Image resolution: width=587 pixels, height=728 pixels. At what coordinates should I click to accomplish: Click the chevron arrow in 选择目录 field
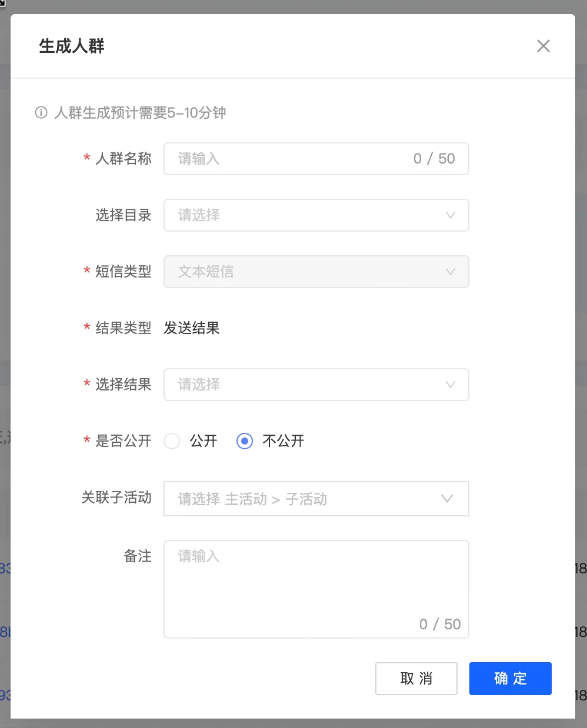point(451,215)
